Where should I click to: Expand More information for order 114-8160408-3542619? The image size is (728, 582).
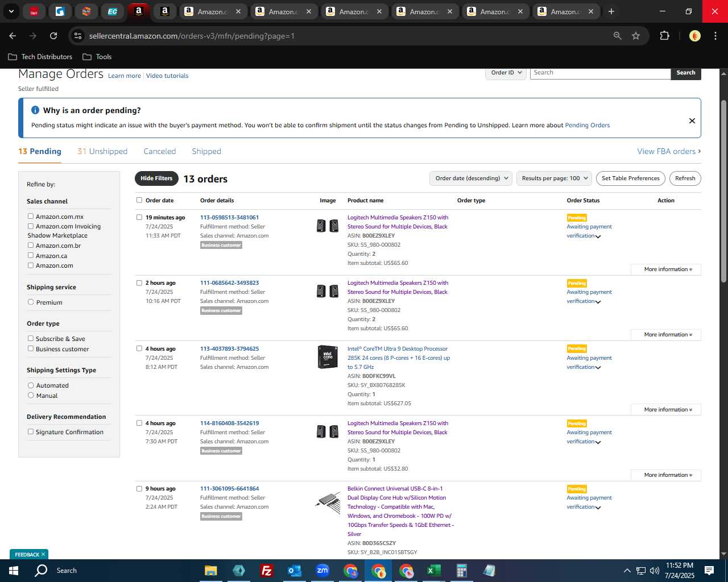coord(667,475)
